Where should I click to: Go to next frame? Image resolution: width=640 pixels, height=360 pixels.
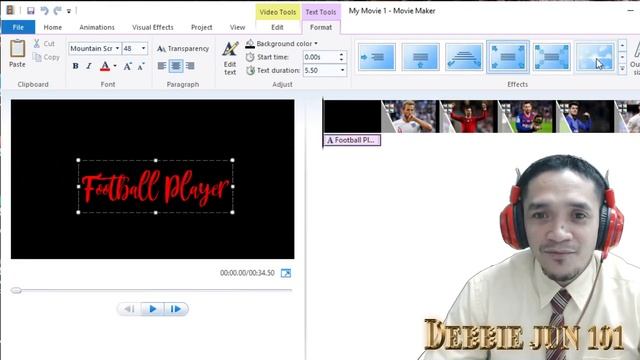[176, 309]
